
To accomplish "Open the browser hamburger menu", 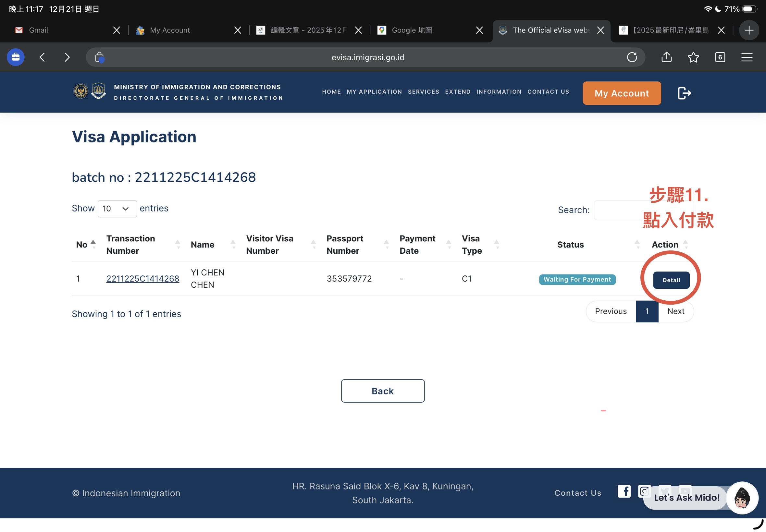I will [x=747, y=57].
